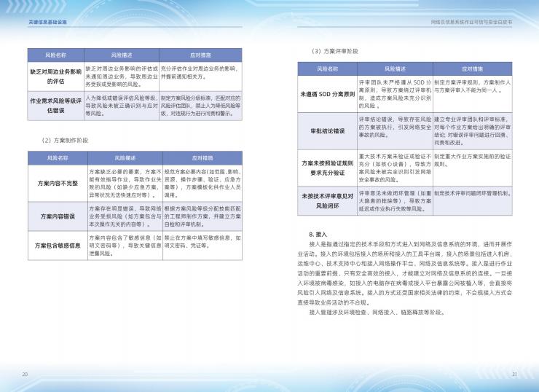Screen dimensions: 539x392
Task: Click '风险描述' header in the 方案评审阶段 table
Action: [x=395, y=68]
